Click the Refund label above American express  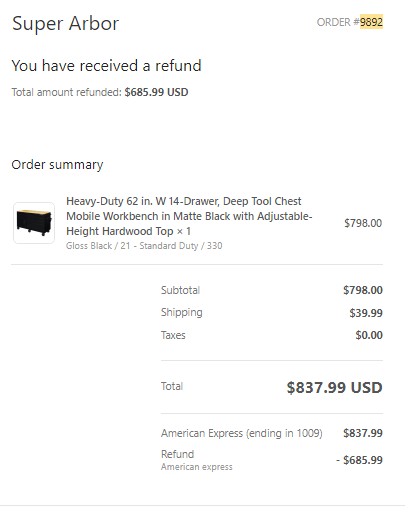(x=177, y=454)
